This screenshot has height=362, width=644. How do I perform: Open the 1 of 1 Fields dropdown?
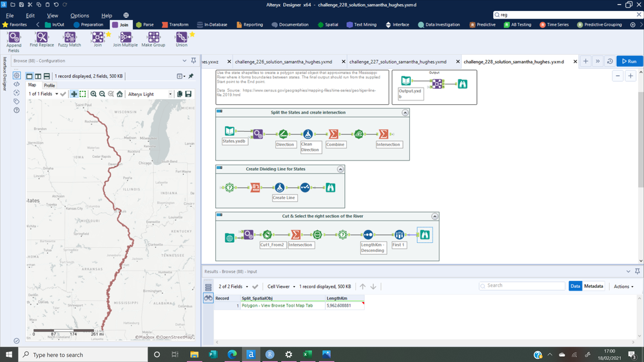click(43, 94)
